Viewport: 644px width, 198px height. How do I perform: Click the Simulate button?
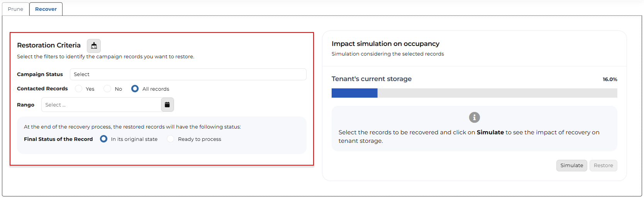click(572, 166)
